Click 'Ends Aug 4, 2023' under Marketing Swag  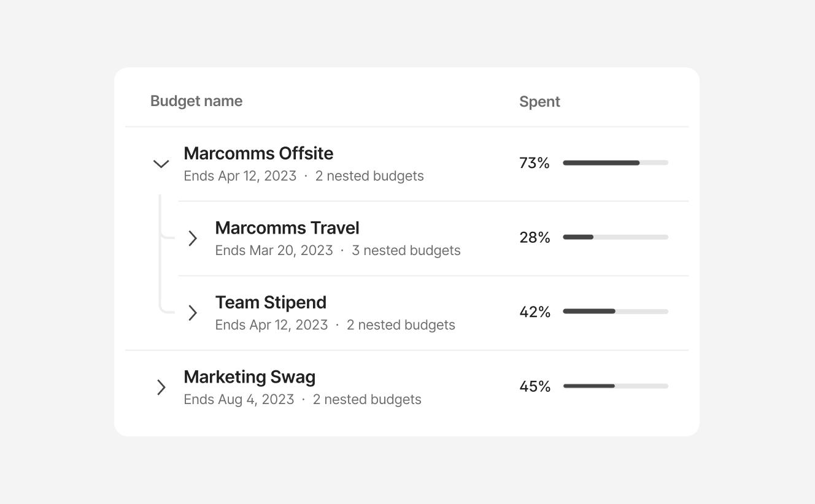point(239,399)
